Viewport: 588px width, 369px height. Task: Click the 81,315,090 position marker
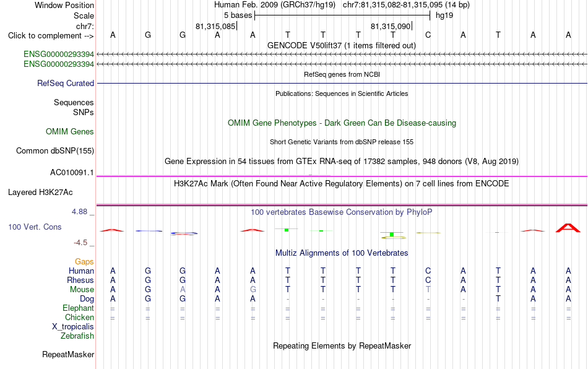pos(391,26)
